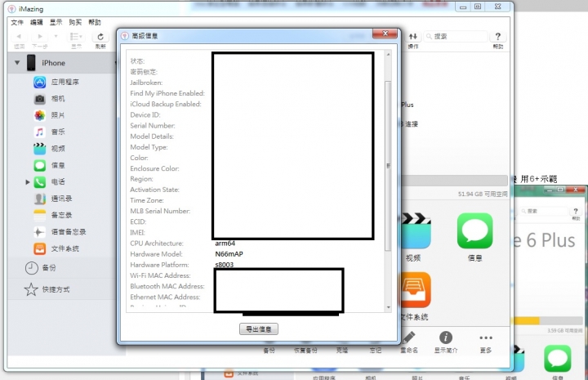This screenshot has width=588, height=380.
Task: Select 信息 messages in the sidebar
Action: point(50,165)
